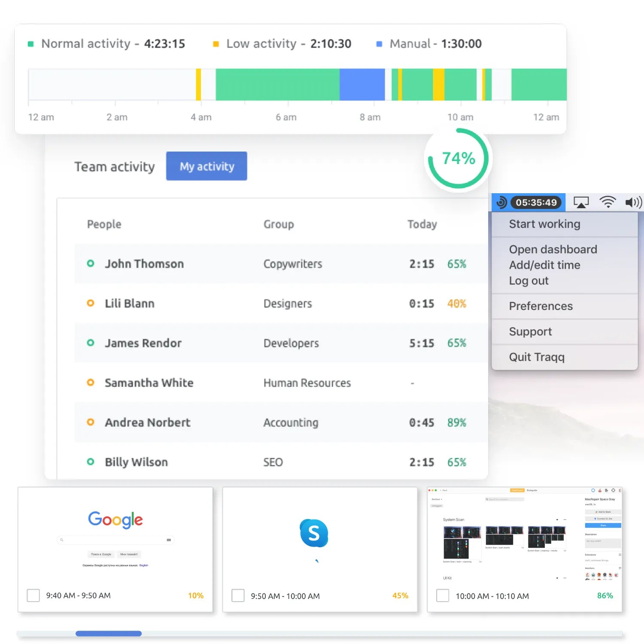
Task: Click the Wi-Fi icon in the menu bar
Action: coord(608,202)
